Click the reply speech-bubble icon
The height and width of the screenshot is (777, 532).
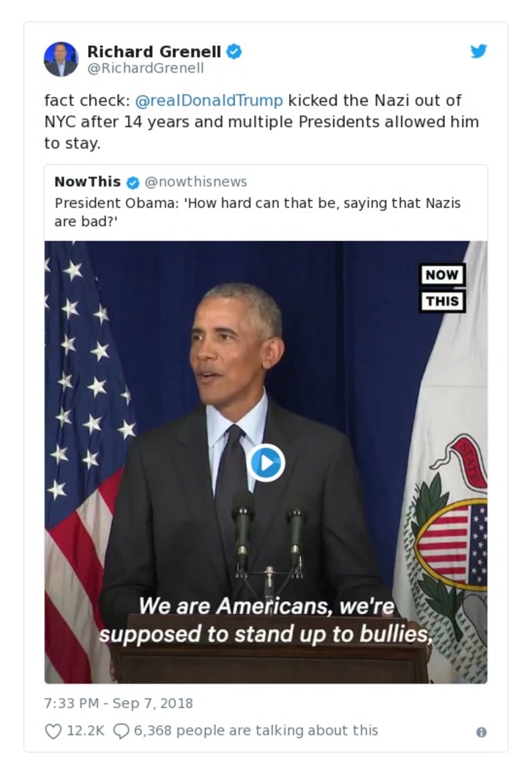[121, 730]
